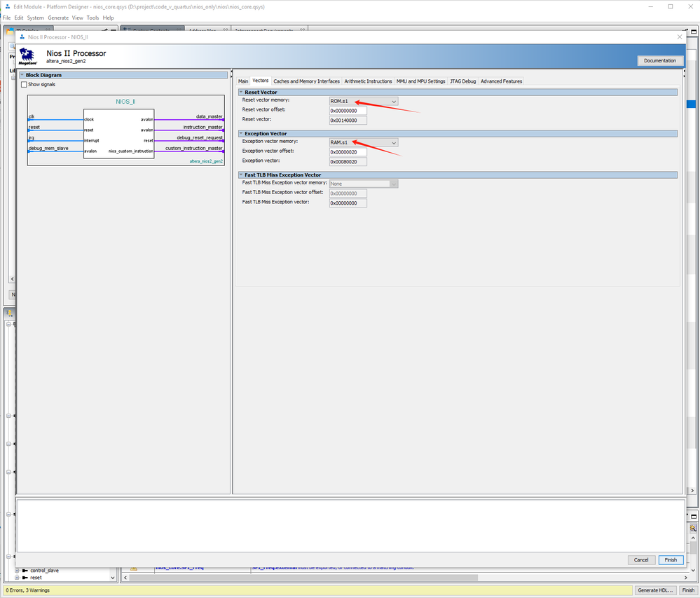Expand the control_slave tree node
This screenshot has height=598, width=700.
17,571
